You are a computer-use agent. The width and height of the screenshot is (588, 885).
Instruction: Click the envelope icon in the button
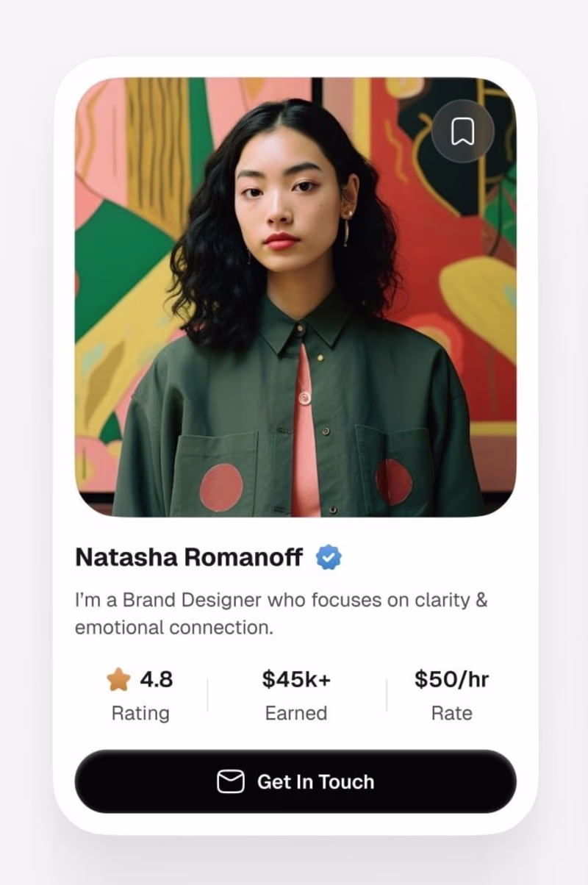pyautogui.click(x=231, y=781)
